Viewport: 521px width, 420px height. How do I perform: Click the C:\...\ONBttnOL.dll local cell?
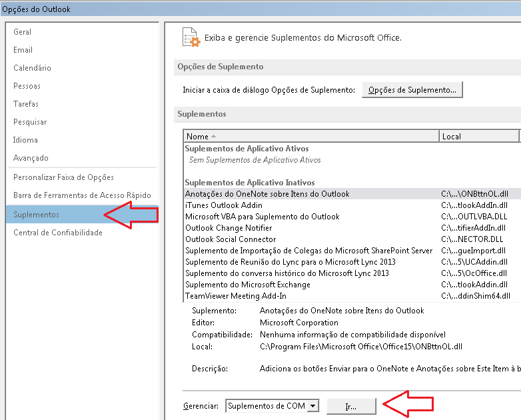(475, 194)
